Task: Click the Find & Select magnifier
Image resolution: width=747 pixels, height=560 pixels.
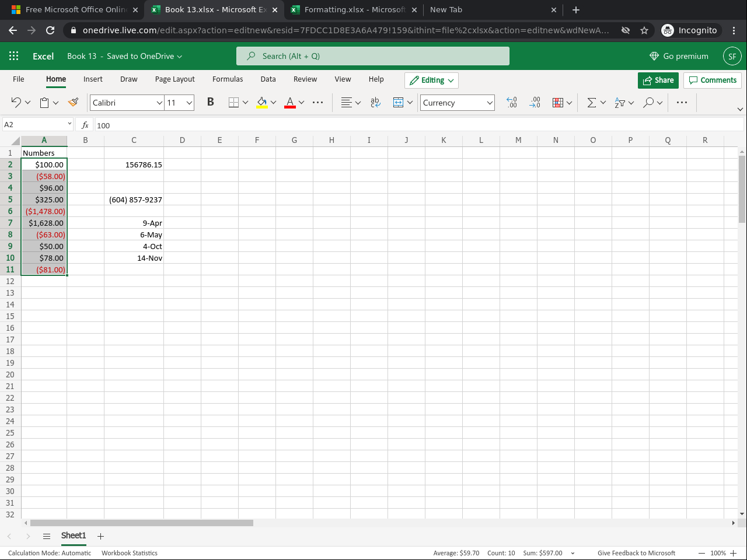Action: (648, 103)
